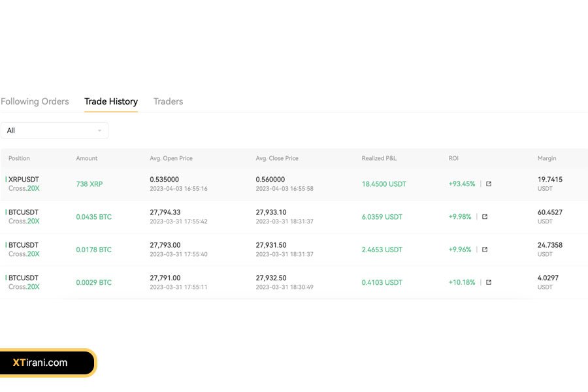Click the dropdown arrow in All filter
The image size is (588, 392).
point(99,131)
